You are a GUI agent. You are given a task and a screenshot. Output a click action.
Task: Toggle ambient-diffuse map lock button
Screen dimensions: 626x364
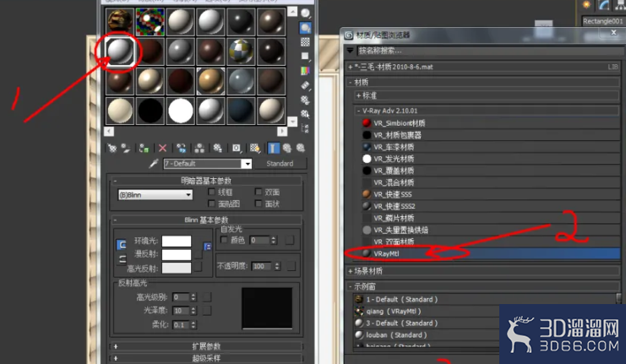pyautogui.click(x=208, y=247)
